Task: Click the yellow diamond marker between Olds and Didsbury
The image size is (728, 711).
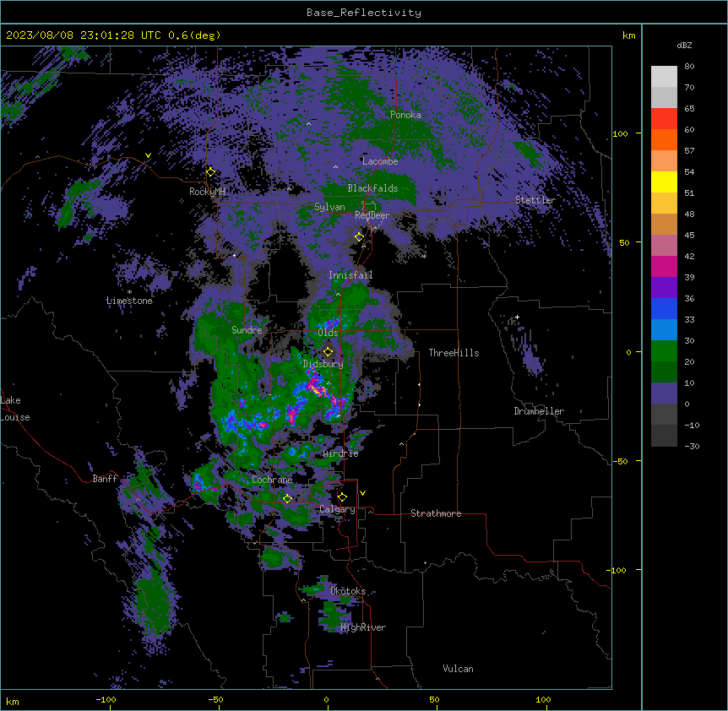Action: pyautogui.click(x=328, y=352)
